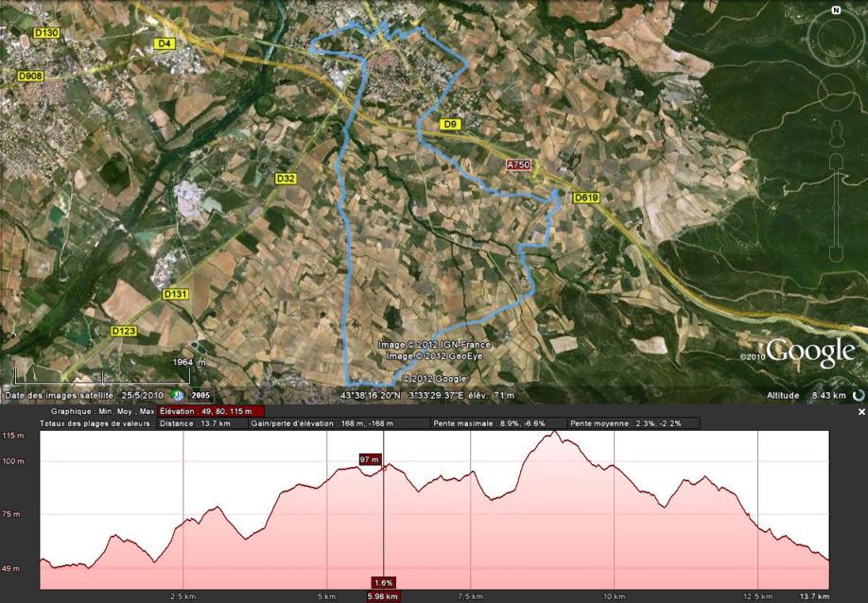Click the 97 m elevation cursor marker

[x=369, y=459]
